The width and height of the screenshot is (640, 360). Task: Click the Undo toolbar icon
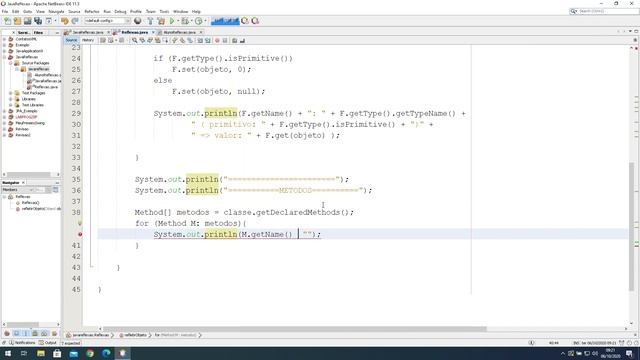pos(64,21)
